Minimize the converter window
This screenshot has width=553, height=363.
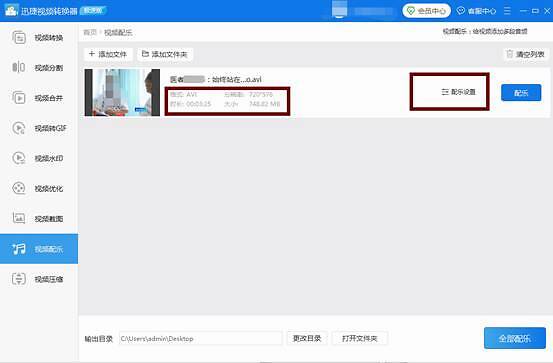pyautogui.click(x=523, y=11)
